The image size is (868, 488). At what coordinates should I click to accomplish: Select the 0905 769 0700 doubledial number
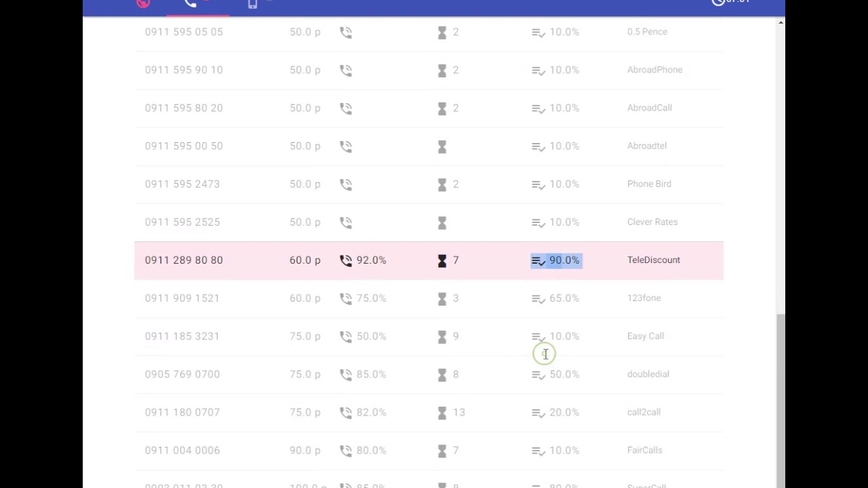[x=182, y=374]
